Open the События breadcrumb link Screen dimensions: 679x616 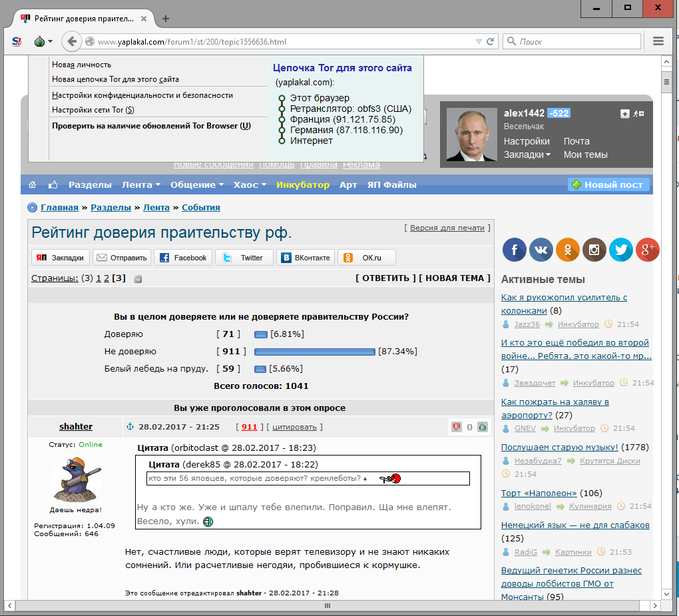(x=201, y=208)
